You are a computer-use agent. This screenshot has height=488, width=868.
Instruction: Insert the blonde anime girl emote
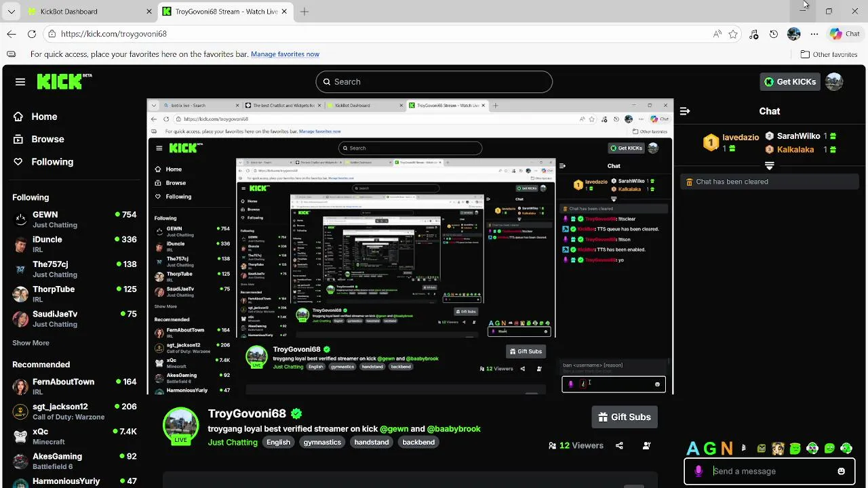tap(778, 449)
